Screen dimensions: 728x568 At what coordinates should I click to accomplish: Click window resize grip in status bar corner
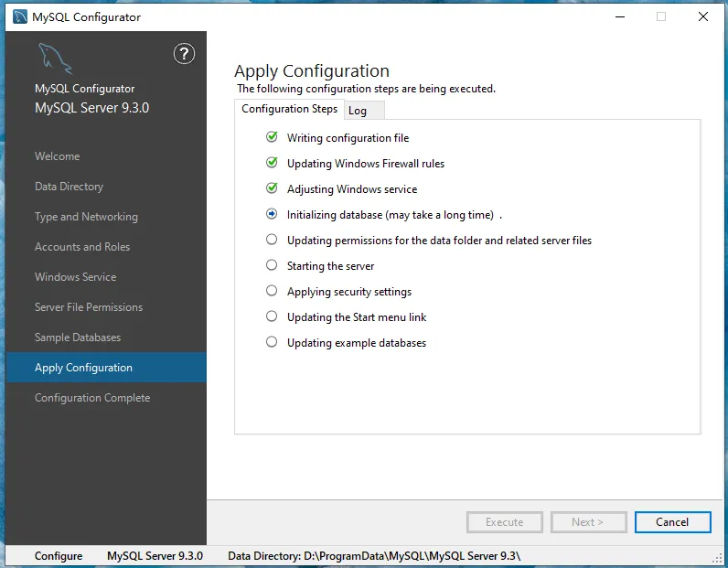pos(717,557)
